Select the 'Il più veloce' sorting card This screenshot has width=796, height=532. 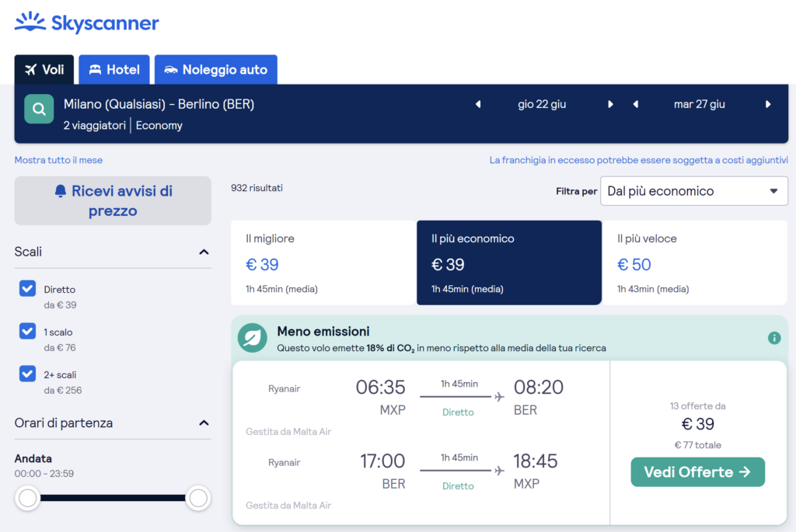point(695,263)
